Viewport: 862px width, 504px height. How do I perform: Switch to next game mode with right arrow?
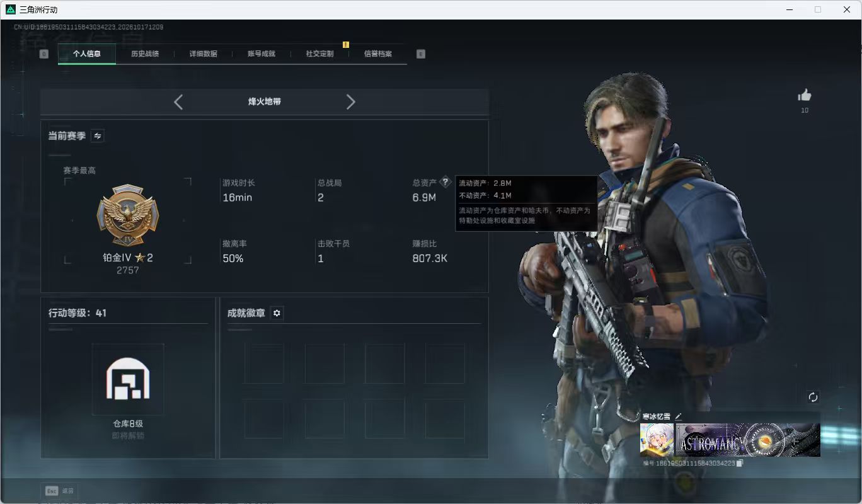point(351,102)
